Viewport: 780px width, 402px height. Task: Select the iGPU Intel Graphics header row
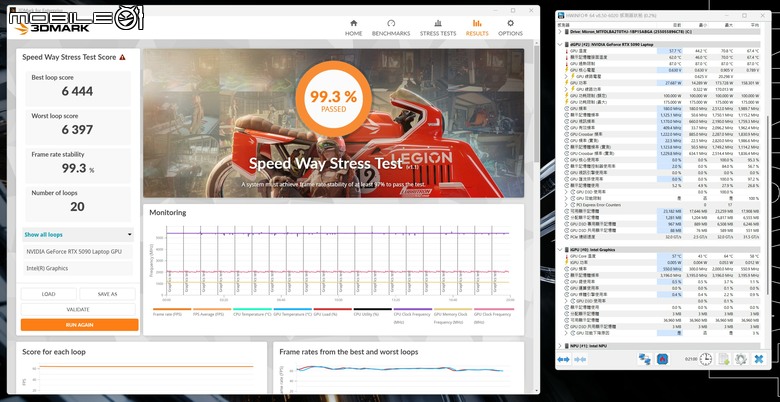point(662,250)
